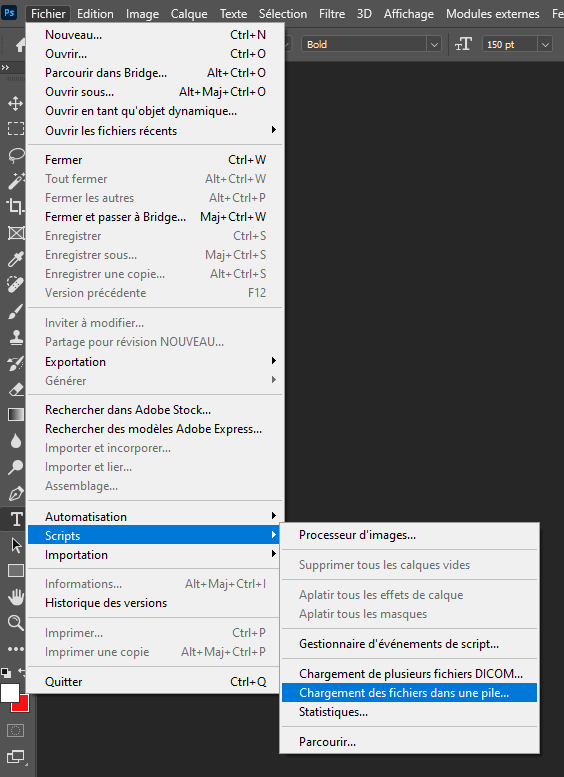Screen dimensions: 564x777
Task: Choose Quitter from the Fichier menu
Action: click(155, 682)
